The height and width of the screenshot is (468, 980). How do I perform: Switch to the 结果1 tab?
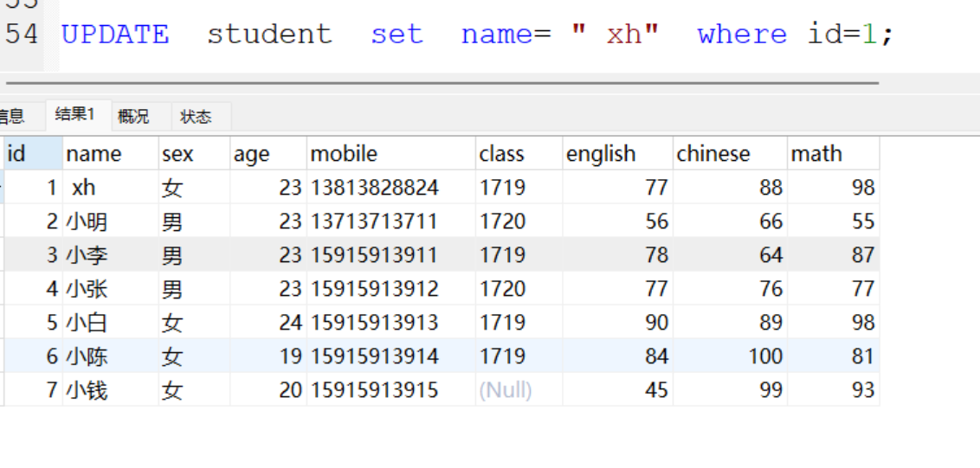pos(76,116)
